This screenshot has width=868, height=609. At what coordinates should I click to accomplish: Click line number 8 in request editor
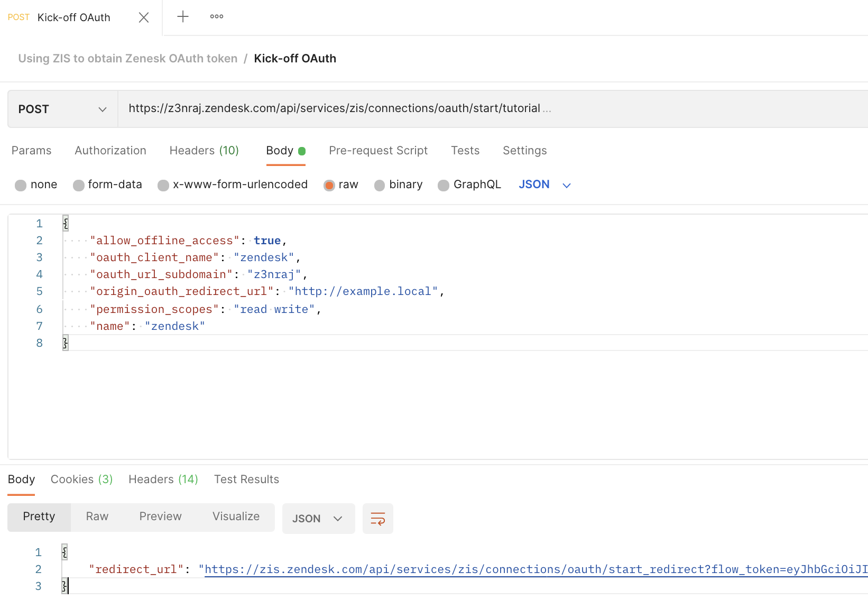tap(39, 343)
